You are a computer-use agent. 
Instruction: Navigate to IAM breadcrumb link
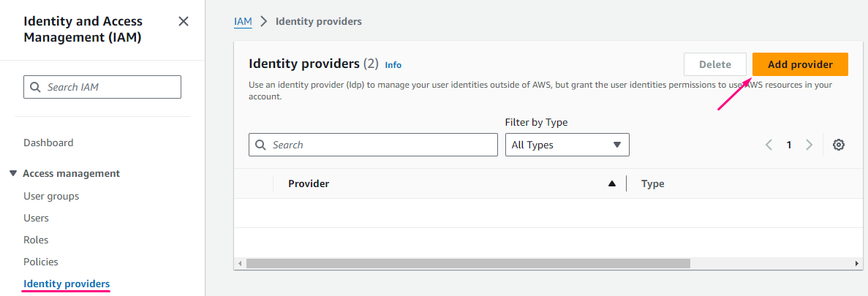click(x=243, y=21)
